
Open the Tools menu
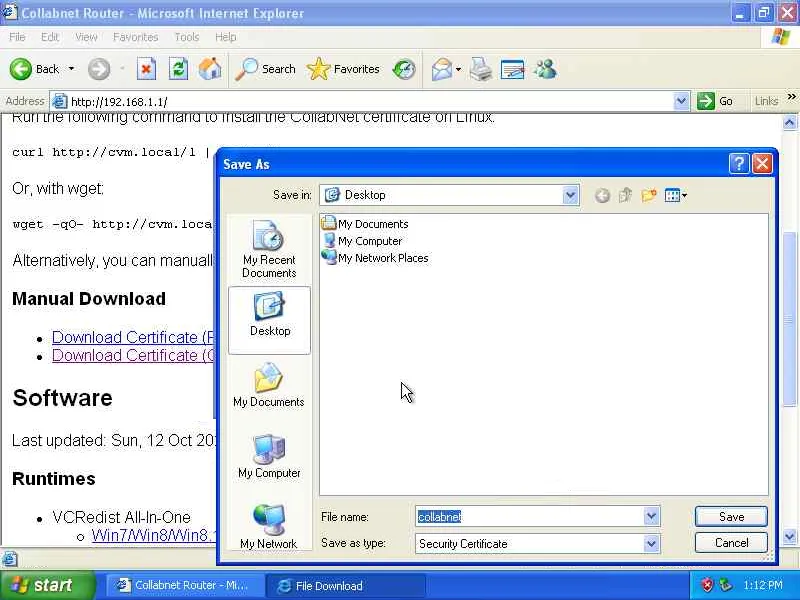(x=186, y=37)
